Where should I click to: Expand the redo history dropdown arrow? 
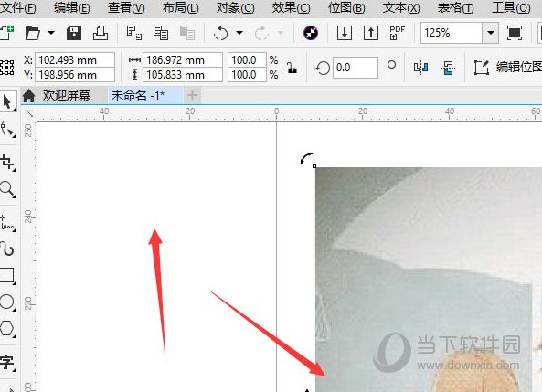click(x=281, y=33)
